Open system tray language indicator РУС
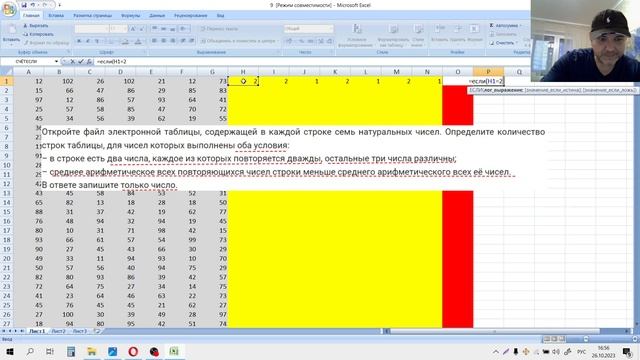 [x=581, y=351]
